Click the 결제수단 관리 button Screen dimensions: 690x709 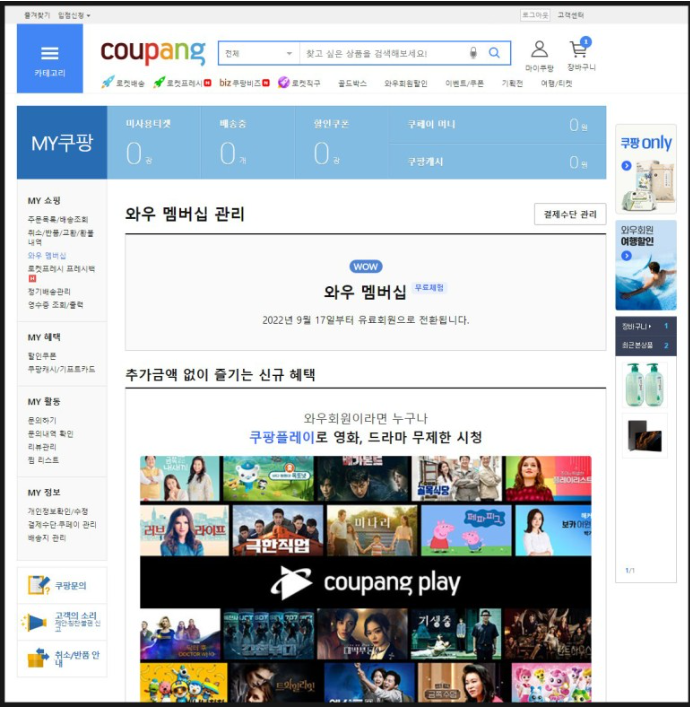coord(570,214)
